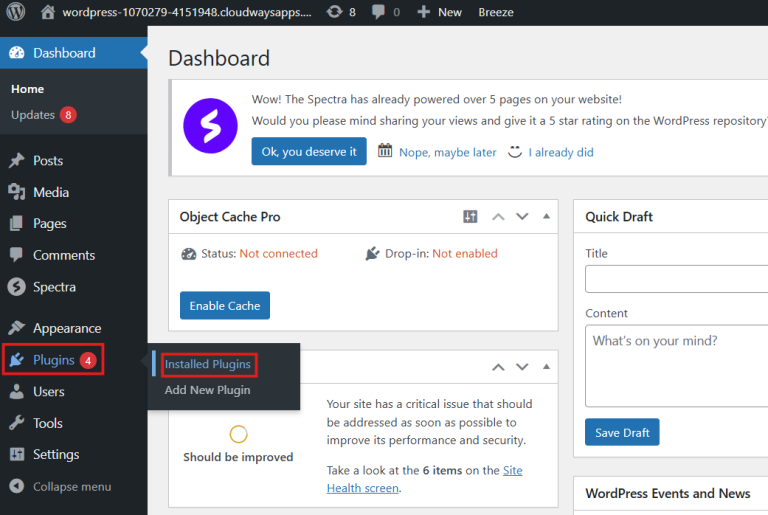Select Installed Plugins from flyout
The width and height of the screenshot is (768, 515).
(208, 364)
